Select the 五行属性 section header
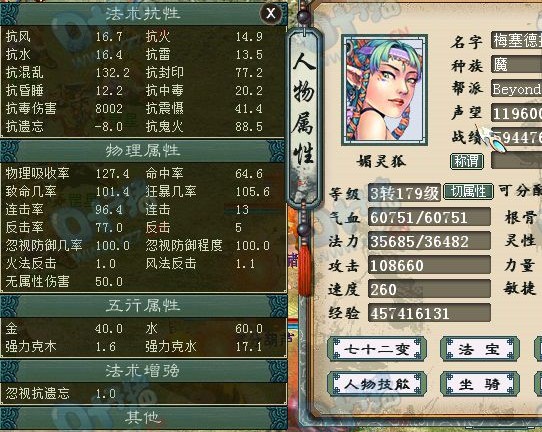The image size is (542, 432). [x=143, y=306]
